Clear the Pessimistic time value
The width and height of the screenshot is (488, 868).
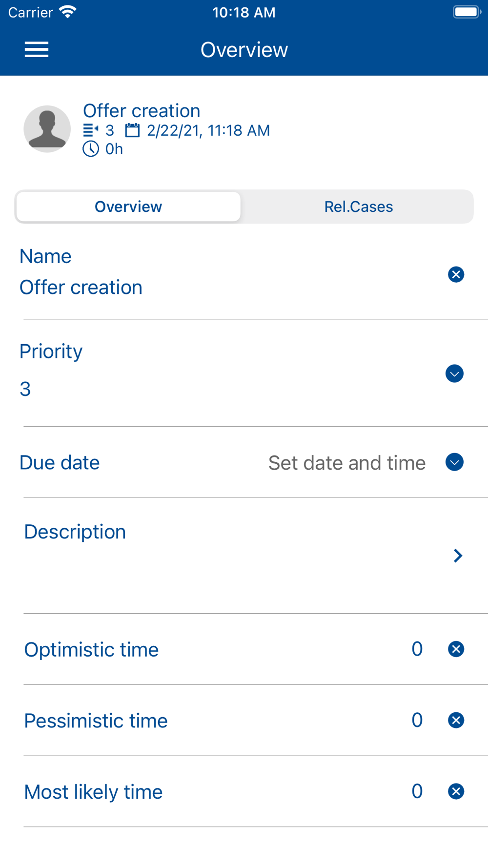tap(456, 720)
